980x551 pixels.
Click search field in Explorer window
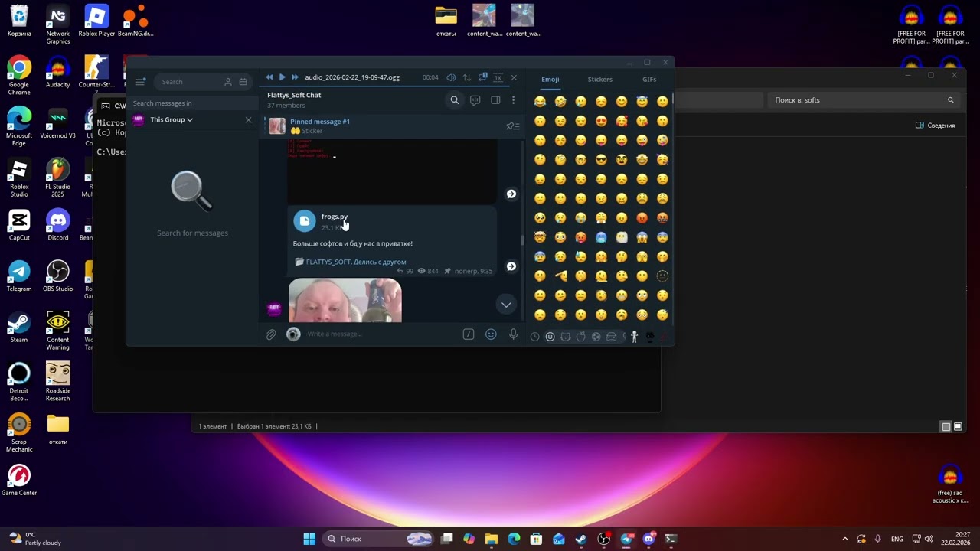click(x=863, y=100)
